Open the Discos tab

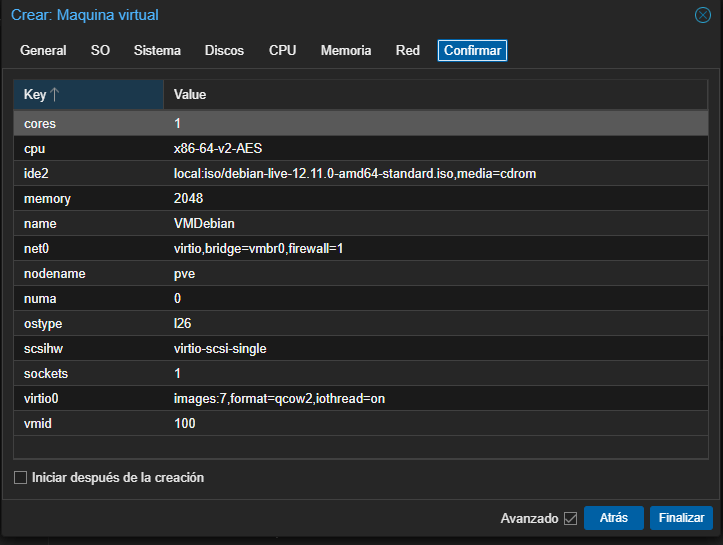224,50
